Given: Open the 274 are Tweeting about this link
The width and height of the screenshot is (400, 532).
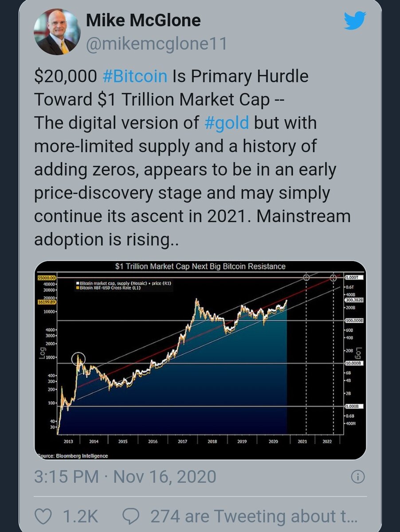Looking at the screenshot, I should point(254,516).
